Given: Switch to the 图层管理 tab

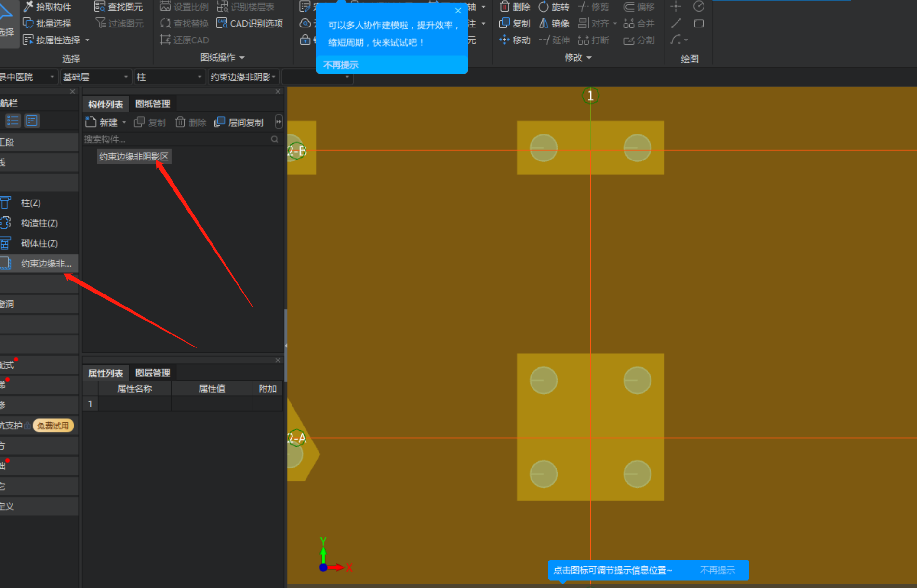Looking at the screenshot, I should pyautogui.click(x=153, y=373).
